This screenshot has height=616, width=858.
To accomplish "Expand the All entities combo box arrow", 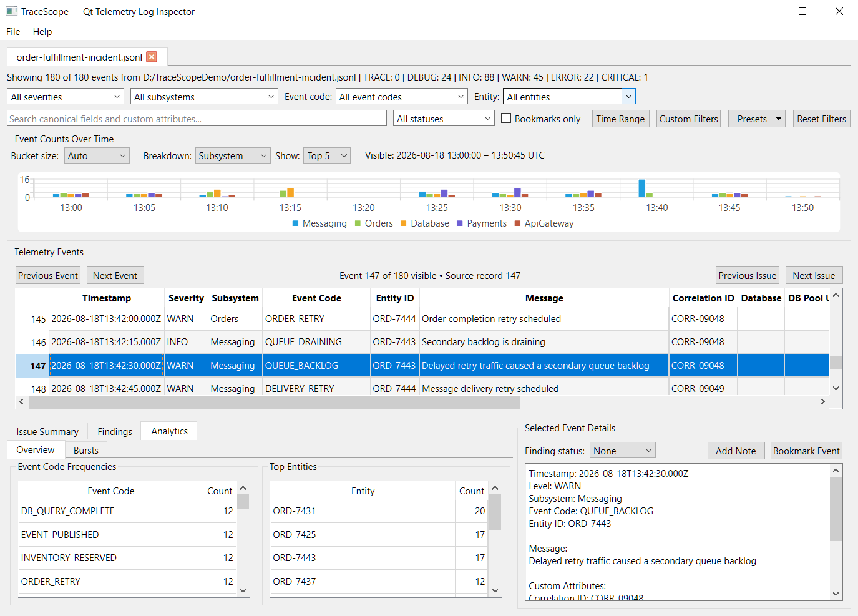I will click(629, 97).
